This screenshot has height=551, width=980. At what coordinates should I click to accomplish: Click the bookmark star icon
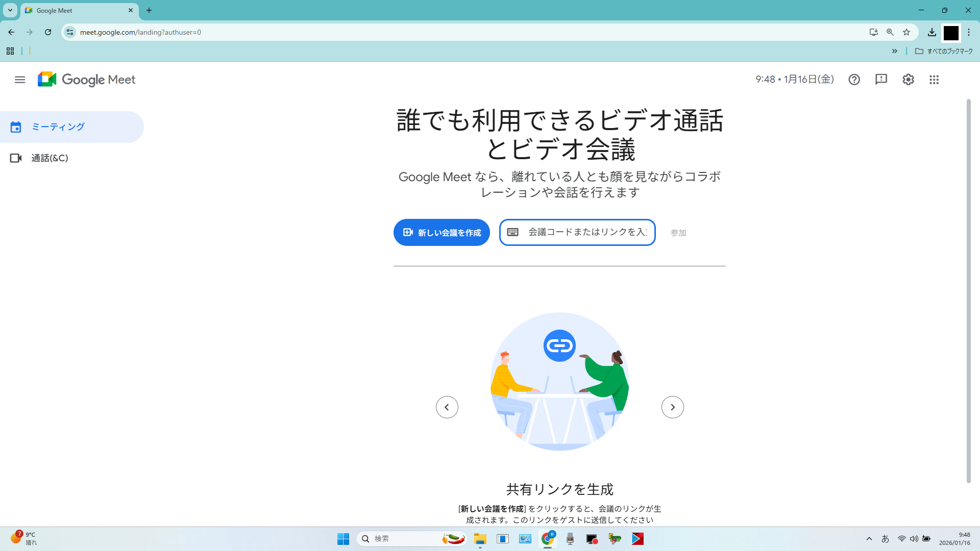coord(906,32)
